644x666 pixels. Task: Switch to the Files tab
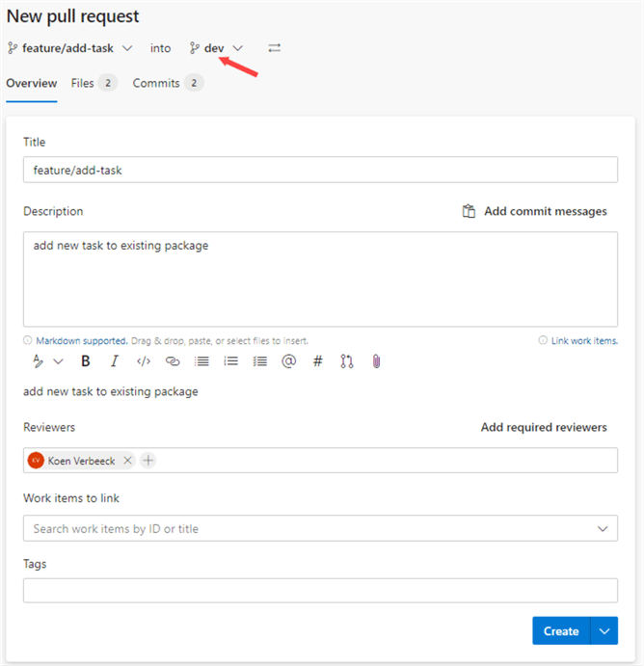tap(93, 83)
